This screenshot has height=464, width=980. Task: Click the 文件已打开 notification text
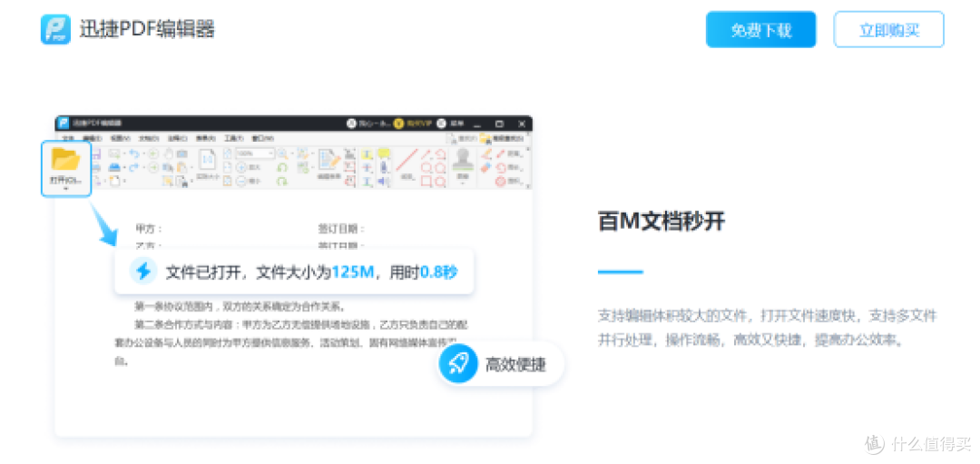pos(310,272)
